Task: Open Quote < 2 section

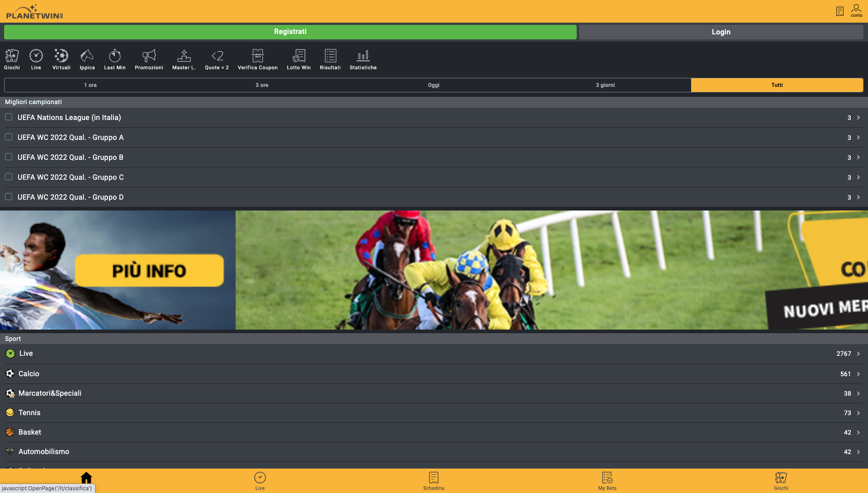Action: point(217,59)
